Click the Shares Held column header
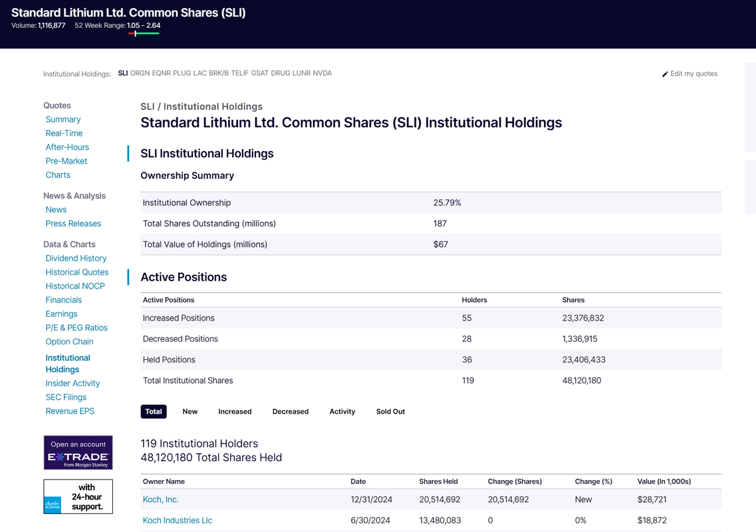The height and width of the screenshot is (532, 756). (439, 481)
